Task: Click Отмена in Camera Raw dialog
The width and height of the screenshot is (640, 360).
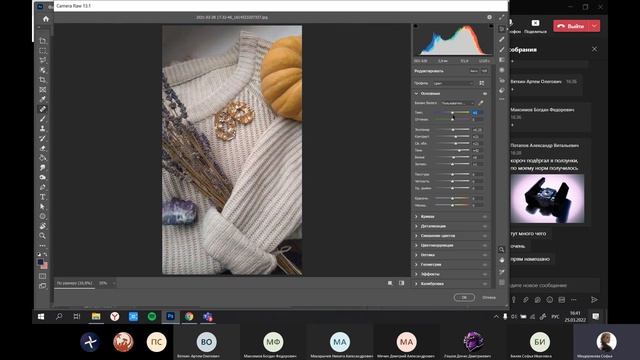Action: (489, 298)
